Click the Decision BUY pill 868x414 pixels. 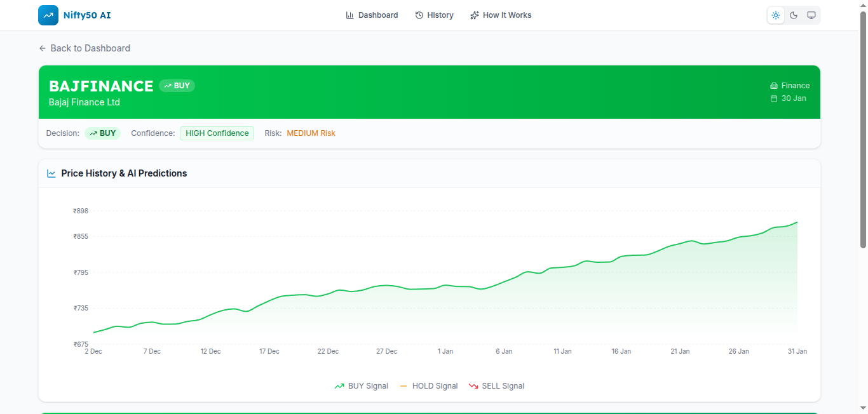[x=102, y=133]
